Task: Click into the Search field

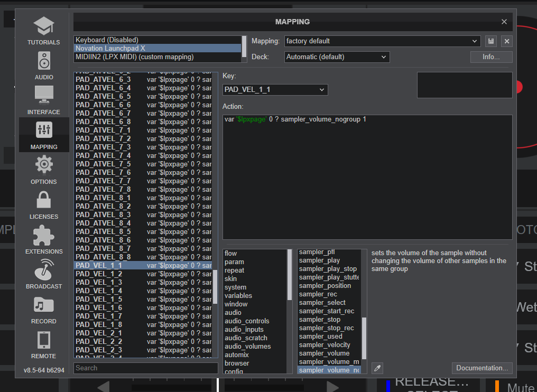Action: tap(146, 368)
